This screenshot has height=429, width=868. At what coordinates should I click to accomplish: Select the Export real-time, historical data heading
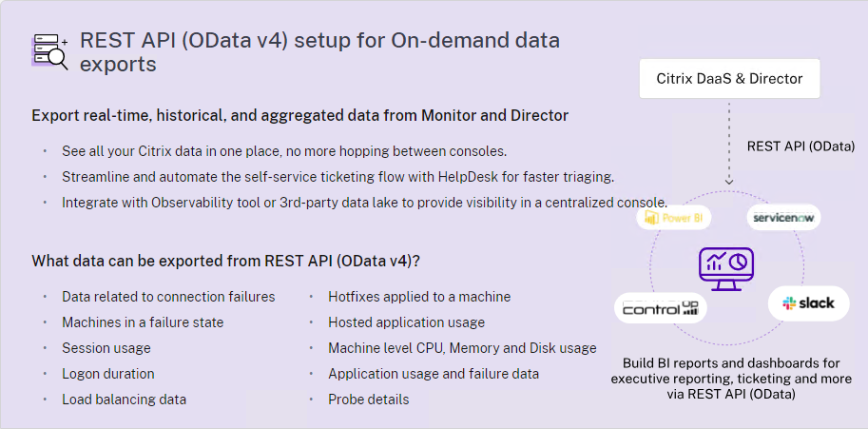(x=300, y=116)
